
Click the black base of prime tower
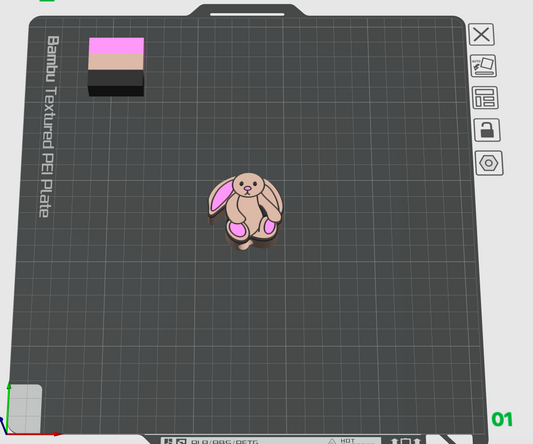pyautogui.click(x=116, y=83)
